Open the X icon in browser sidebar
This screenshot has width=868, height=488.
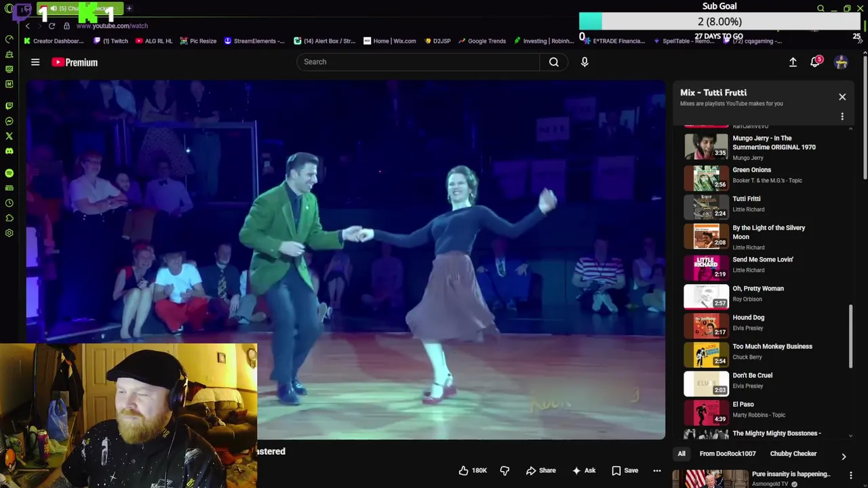coord(9,136)
